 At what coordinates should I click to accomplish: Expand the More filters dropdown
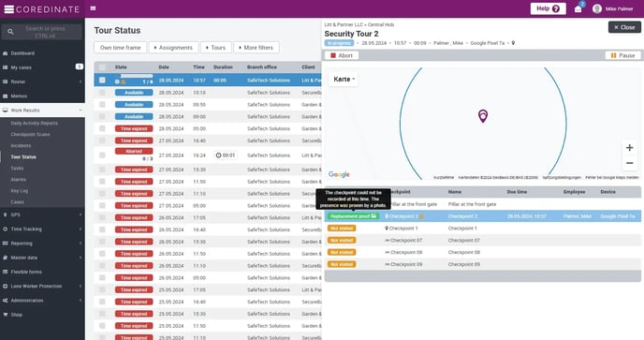click(x=256, y=48)
